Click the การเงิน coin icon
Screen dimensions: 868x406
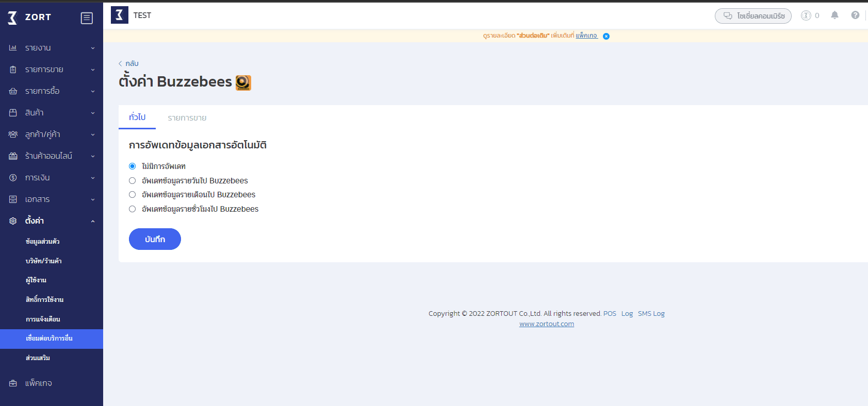click(x=13, y=178)
